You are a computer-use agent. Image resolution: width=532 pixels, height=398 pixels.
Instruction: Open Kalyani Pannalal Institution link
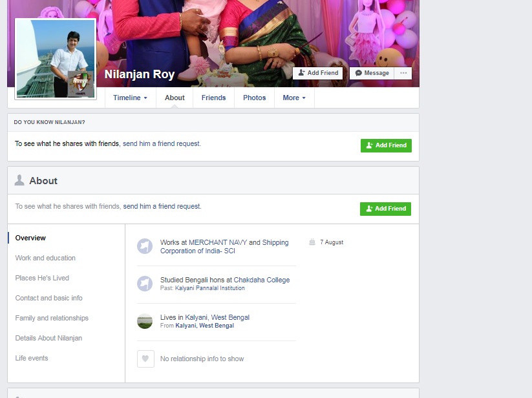pyautogui.click(x=209, y=288)
